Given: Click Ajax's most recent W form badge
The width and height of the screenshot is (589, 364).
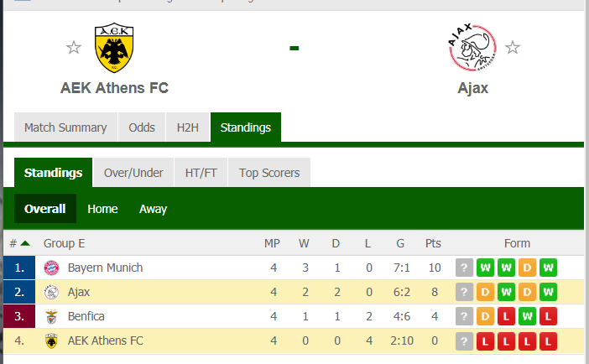Looking at the screenshot, I should pyautogui.click(x=549, y=293).
